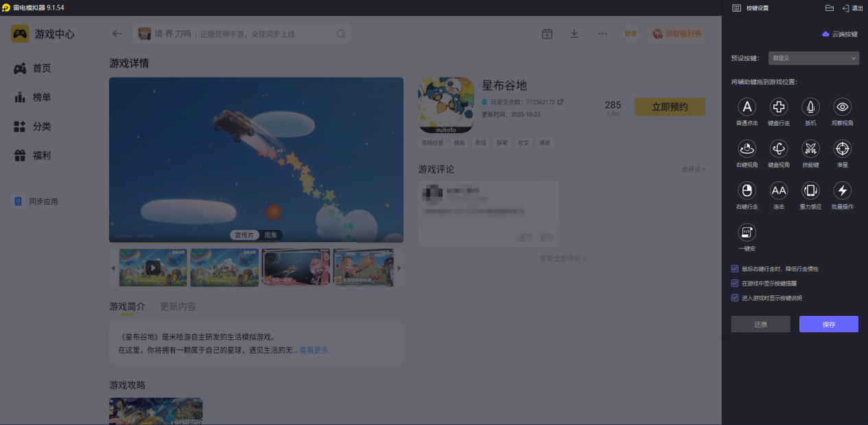
Task: Click the 键盘行走 keyboard walk key icon
Action: coord(778,107)
